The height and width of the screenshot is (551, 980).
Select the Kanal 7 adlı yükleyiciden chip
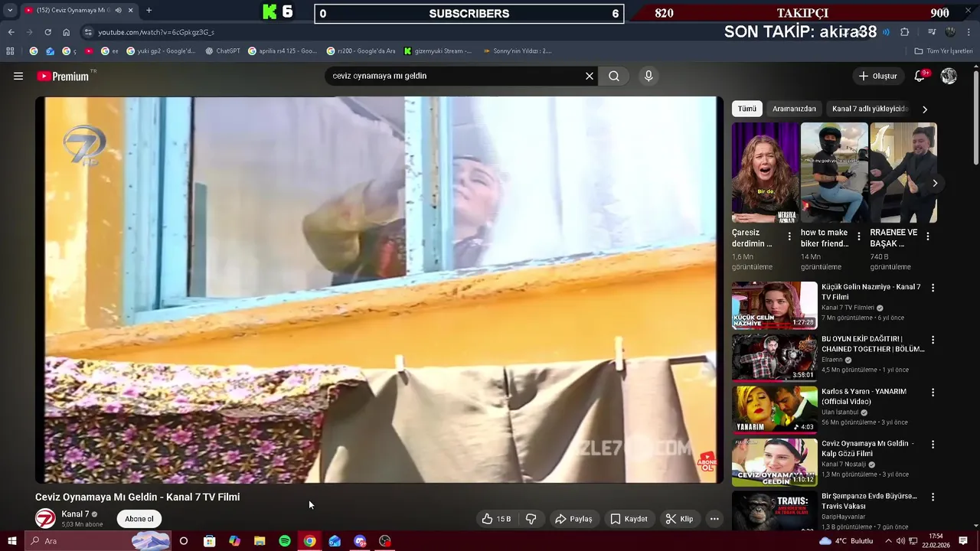click(870, 109)
